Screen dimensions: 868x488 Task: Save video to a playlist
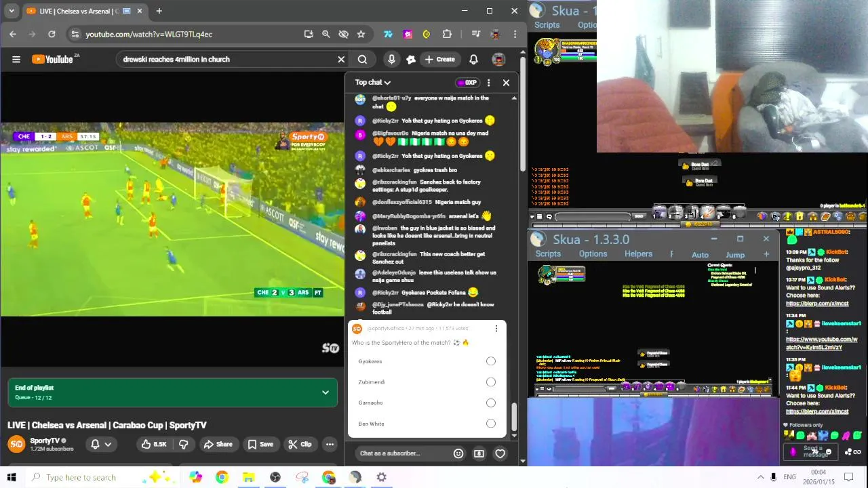click(x=260, y=445)
